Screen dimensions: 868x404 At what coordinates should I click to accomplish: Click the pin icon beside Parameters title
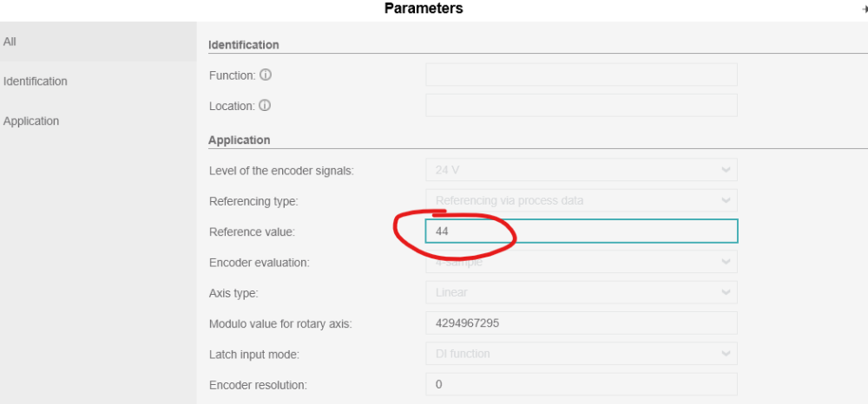coord(864,9)
